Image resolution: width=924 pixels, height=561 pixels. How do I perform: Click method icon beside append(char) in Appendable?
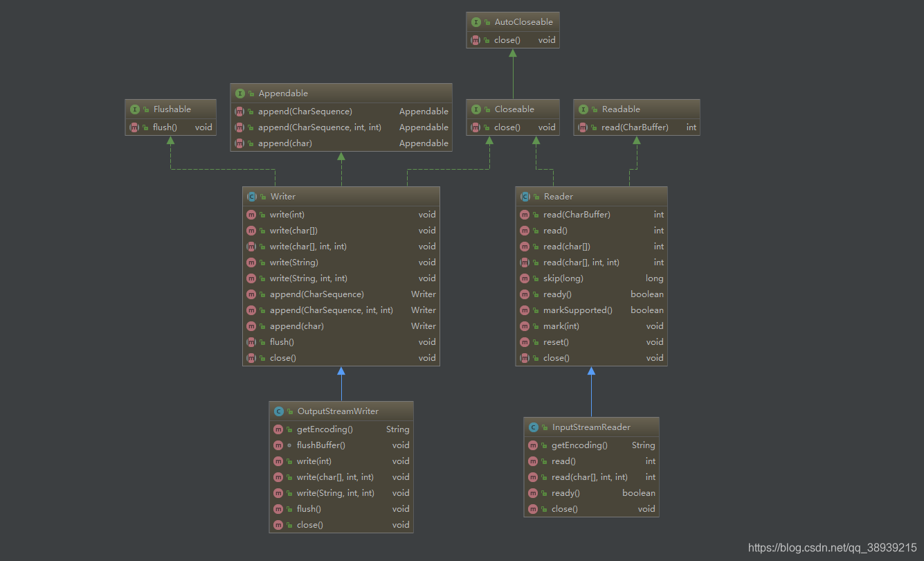239,143
